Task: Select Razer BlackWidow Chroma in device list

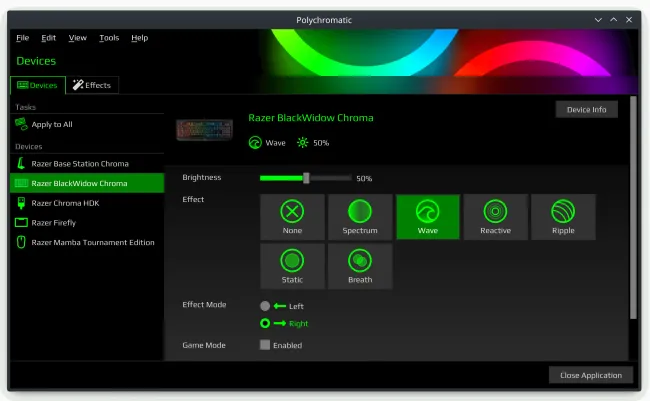Action: 87,183
